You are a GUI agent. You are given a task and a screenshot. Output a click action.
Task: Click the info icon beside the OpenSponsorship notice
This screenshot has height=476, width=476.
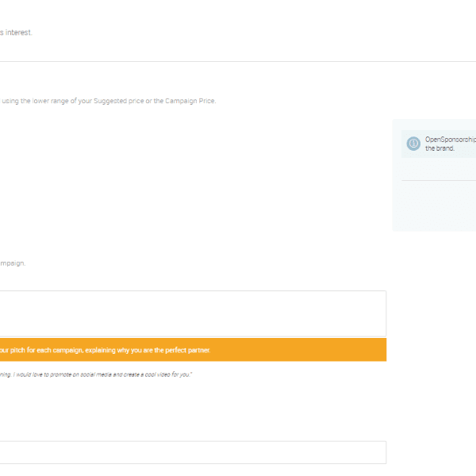413,144
